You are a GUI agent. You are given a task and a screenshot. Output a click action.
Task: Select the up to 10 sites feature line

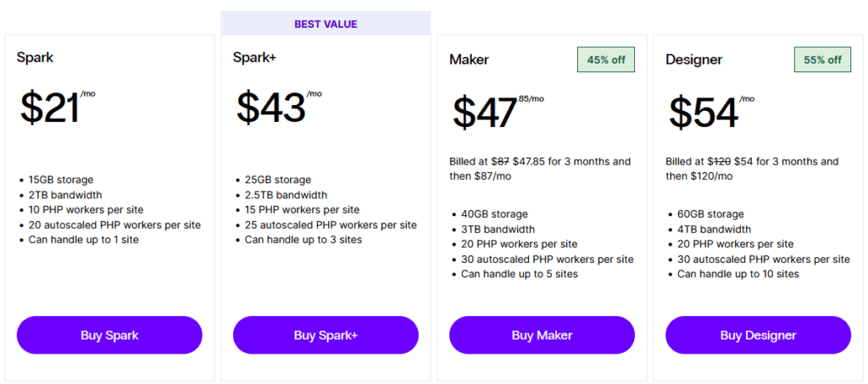738,274
